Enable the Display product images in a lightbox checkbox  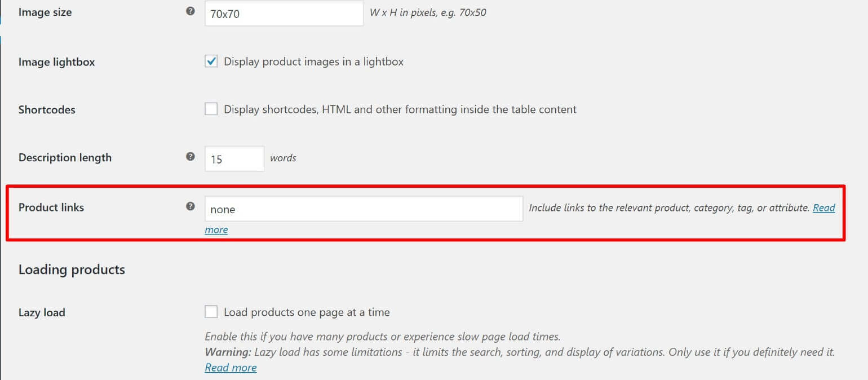pos(211,61)
